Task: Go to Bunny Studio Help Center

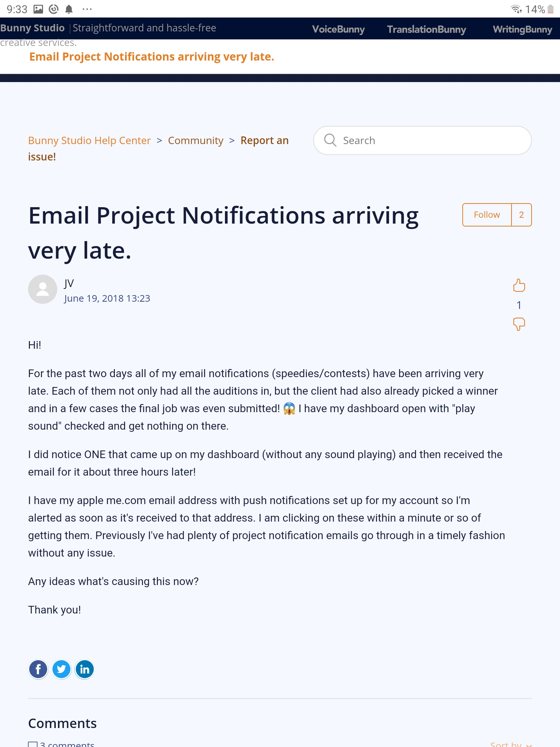Action: 89,140
